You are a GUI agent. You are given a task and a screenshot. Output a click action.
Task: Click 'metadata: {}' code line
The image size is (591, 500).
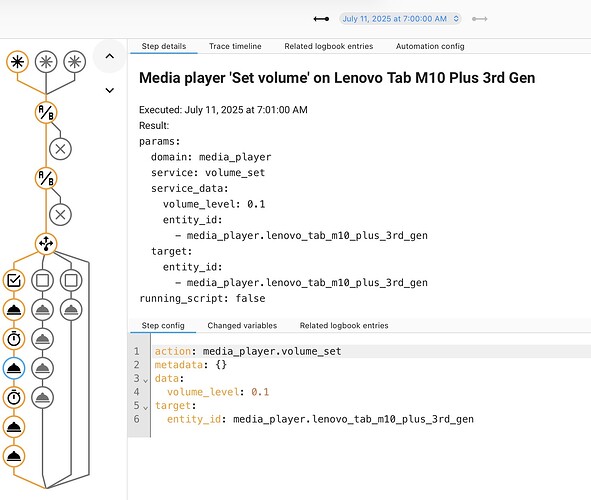pyautogui.click(x=191, y=365)
